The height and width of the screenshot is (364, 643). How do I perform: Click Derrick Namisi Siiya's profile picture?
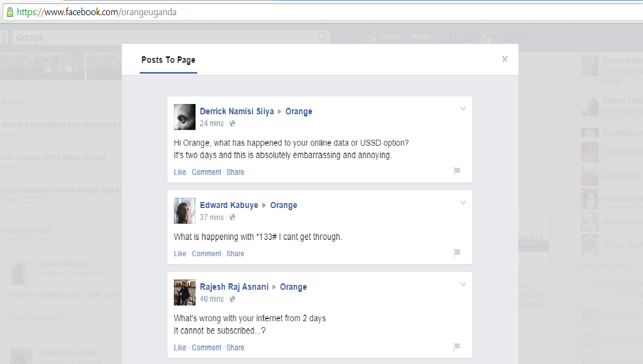[185, 117]
